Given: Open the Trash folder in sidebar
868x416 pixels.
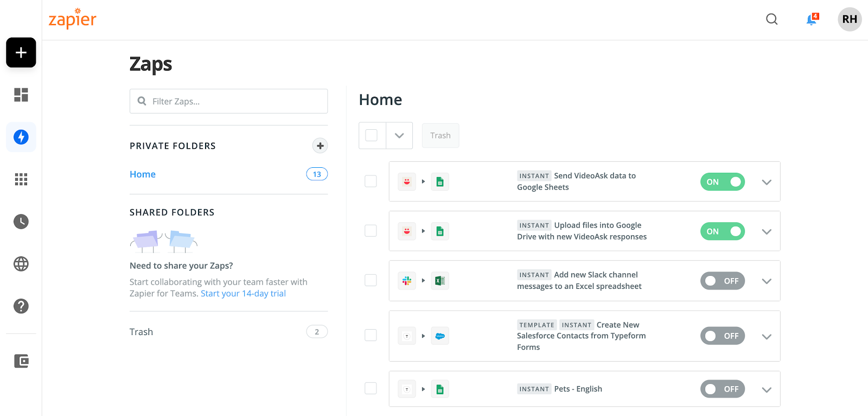Looking at the screenshot, I should click(141, 332).
